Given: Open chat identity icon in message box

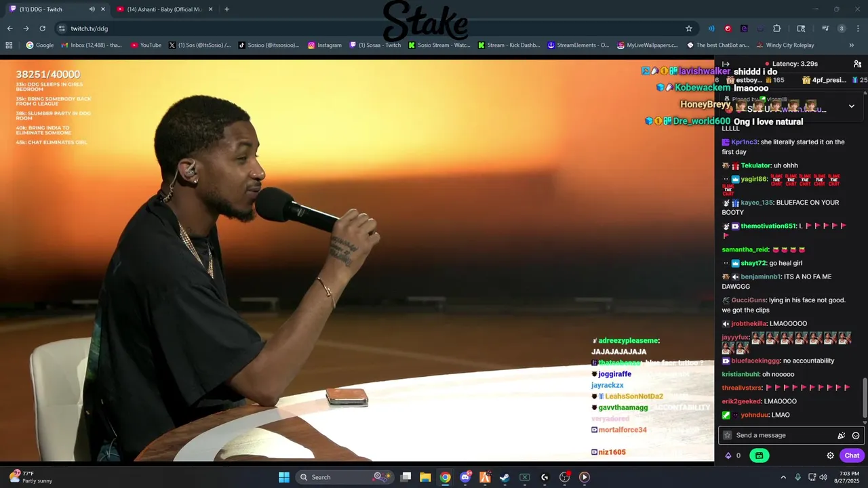Looking at the screenshot, I should [728, 436].
